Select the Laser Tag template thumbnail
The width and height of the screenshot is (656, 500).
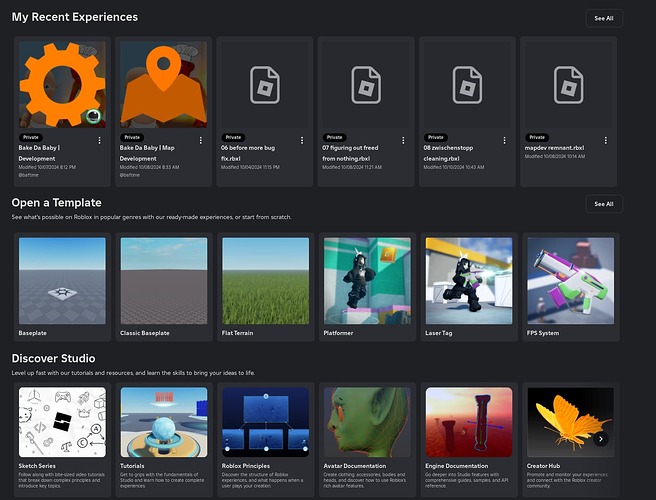[469, 281]
